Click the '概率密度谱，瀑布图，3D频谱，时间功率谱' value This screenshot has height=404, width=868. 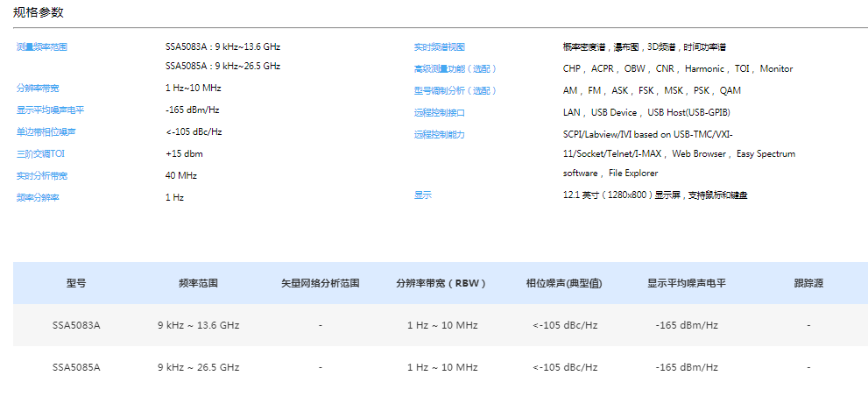(645, 47)
